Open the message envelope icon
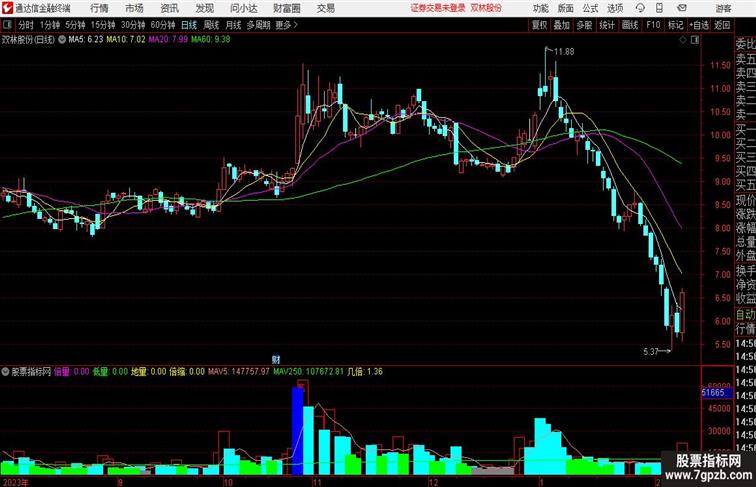This screenshot has width=756, height=487. 682,8
